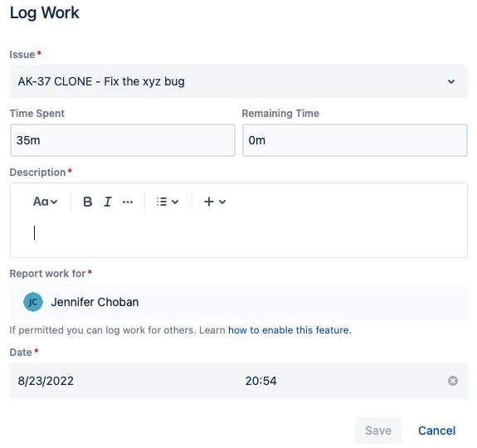
Task: Clear the date using the x icon
Action: pos(453,381)
